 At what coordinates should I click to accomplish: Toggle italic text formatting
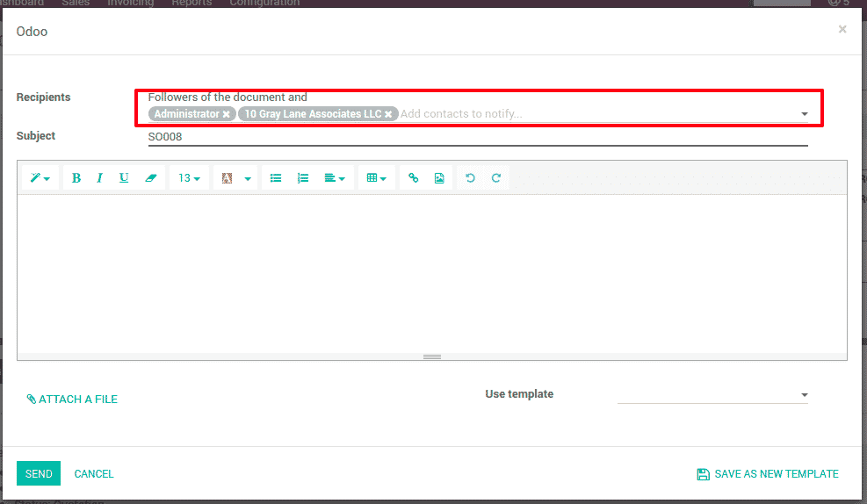100,178
